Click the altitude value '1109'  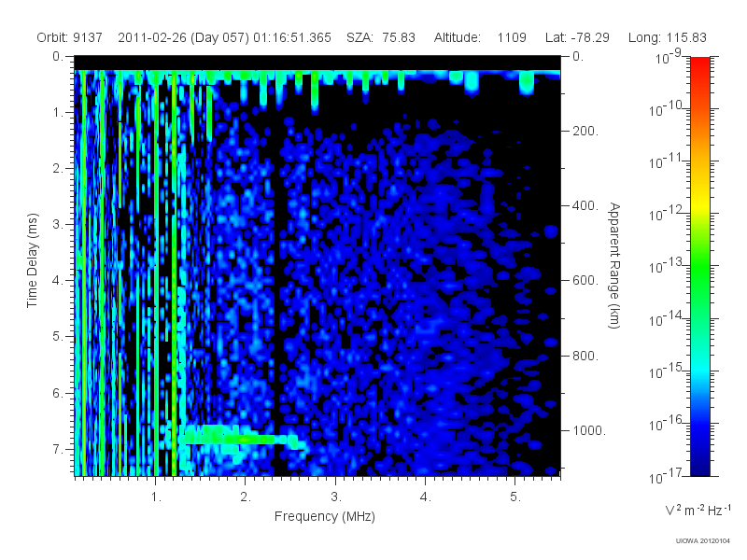(512, 37)
